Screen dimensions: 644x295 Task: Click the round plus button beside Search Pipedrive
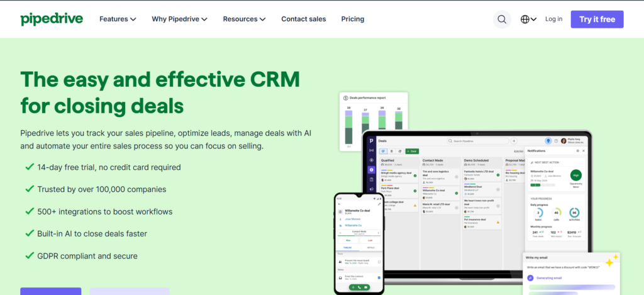pos(514,141)
